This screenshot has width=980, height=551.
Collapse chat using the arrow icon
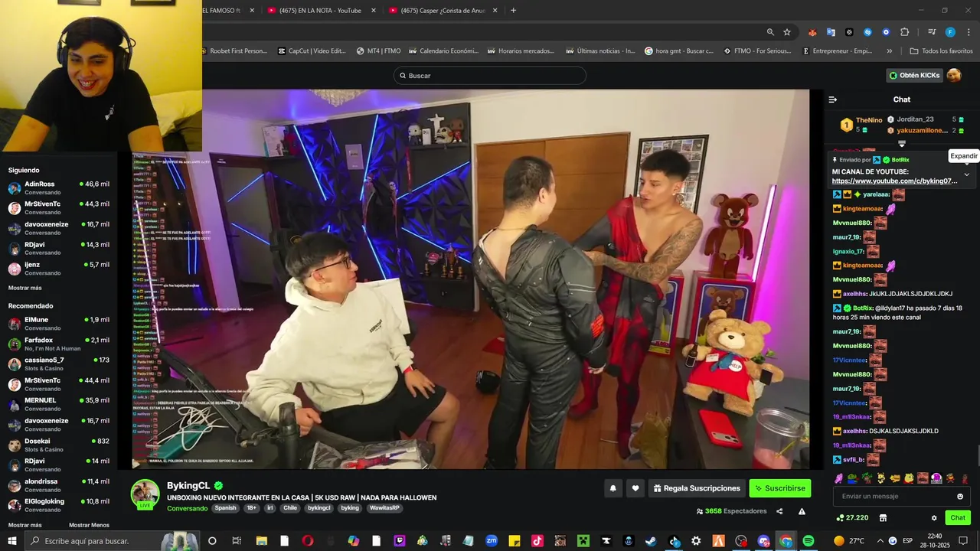pos(833,99)
